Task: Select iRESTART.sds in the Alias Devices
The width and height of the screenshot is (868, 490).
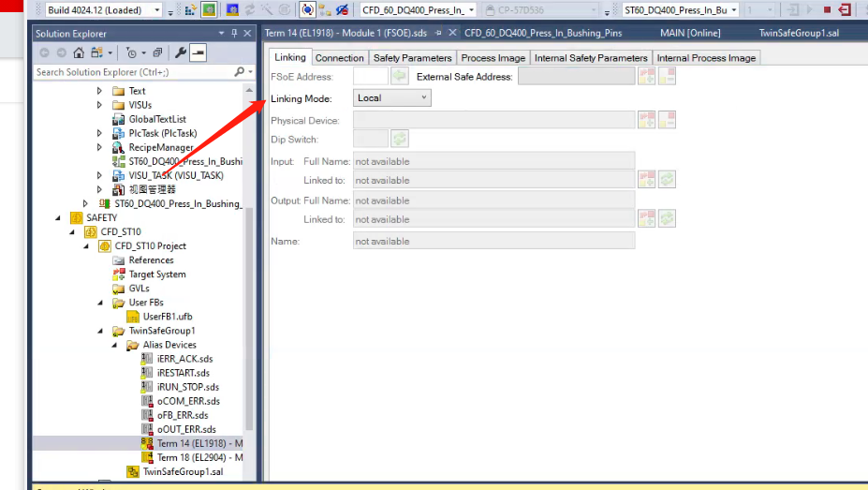Action: click(x=184, y=373)
